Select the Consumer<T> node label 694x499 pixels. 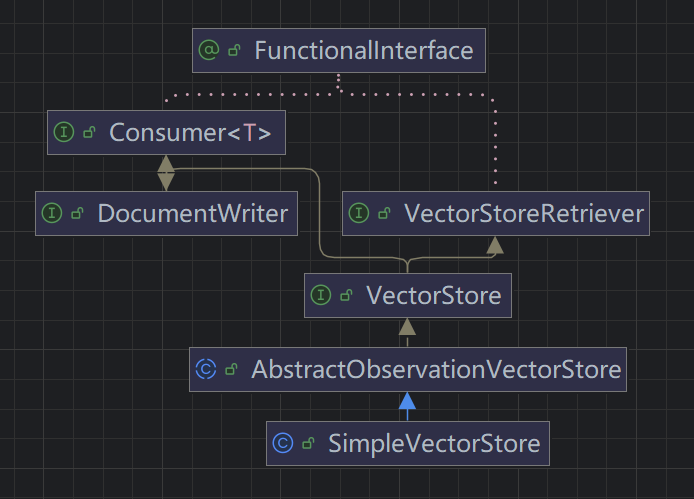tap(190, 133)
